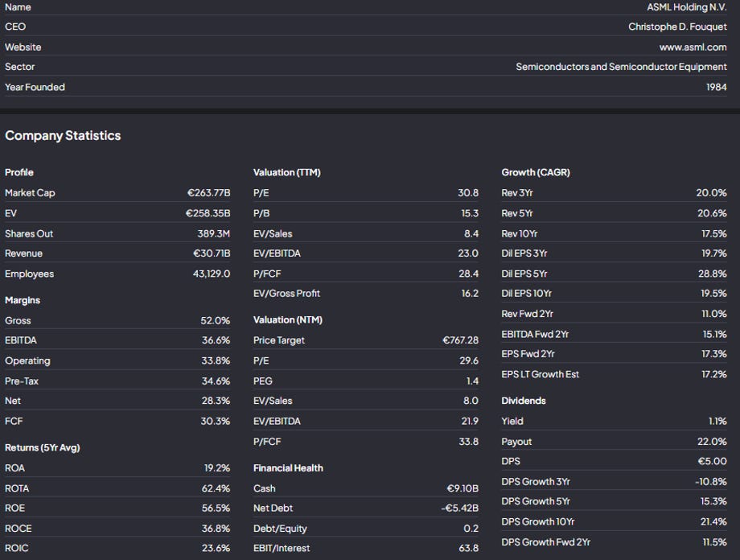Click the ROIC value 23.6%
The height and width of the screenshot is (560, 740).
click(x=216, y=548)
